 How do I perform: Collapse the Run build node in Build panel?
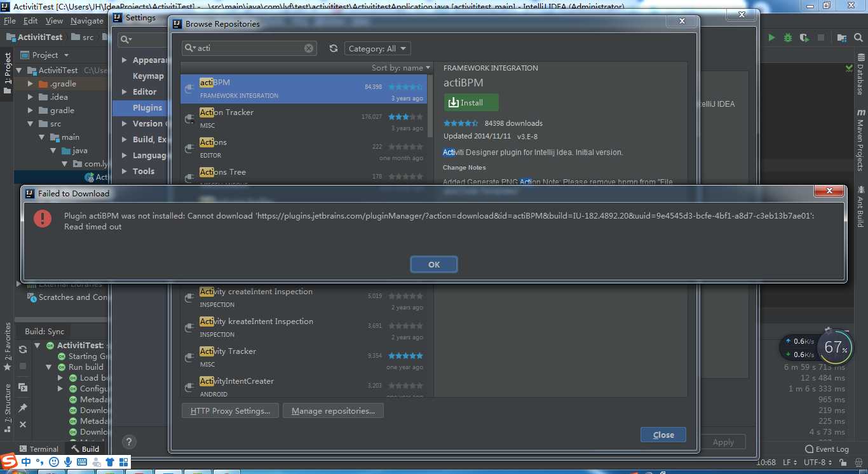click(x=49, y=367)
